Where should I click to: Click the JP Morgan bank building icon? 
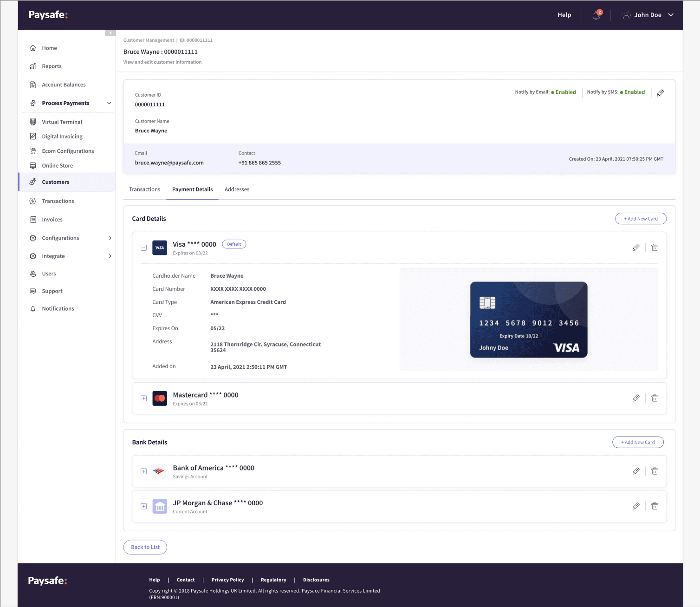tap(160, 506)
